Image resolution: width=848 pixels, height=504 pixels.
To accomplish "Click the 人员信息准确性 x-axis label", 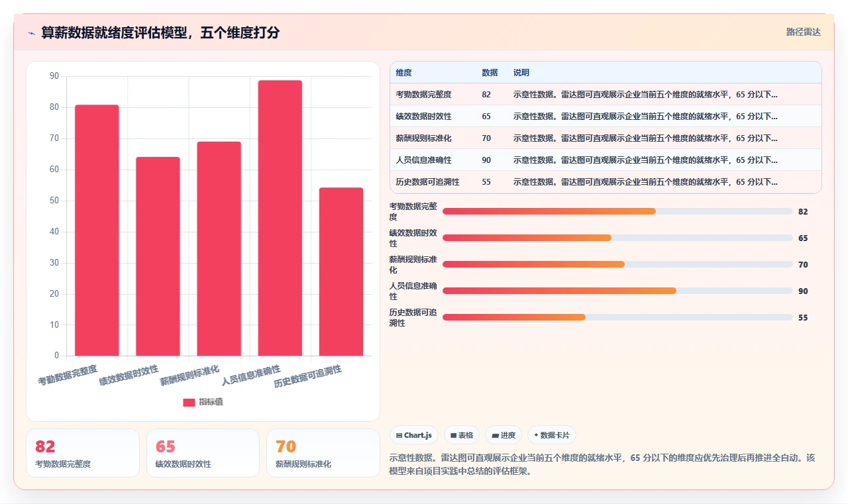I will [x=251, y=374].
